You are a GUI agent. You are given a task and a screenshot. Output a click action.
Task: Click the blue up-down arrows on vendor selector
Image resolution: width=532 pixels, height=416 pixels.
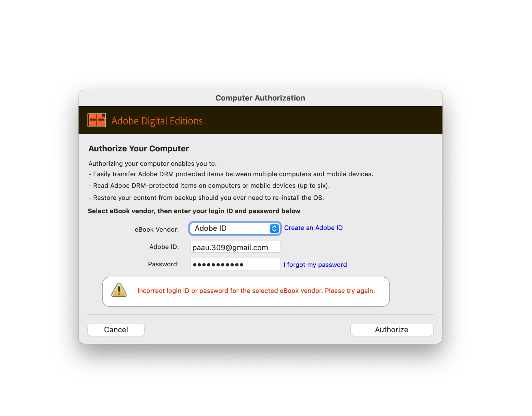pyautogui.click(x=274, y=229)
